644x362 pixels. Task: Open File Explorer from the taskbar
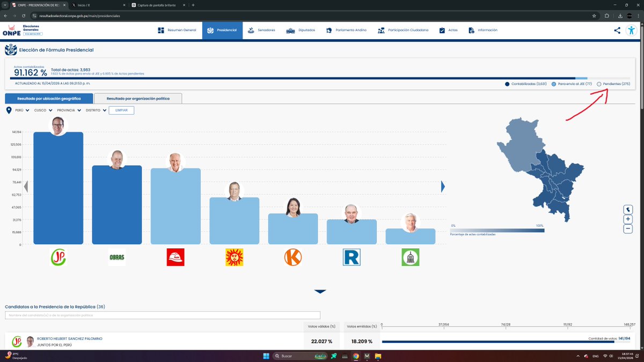tap(378, 356)
